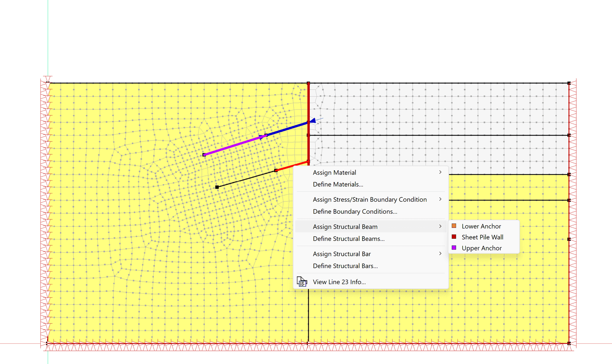Assign the Upper Anchor beam

pos(484,248)
